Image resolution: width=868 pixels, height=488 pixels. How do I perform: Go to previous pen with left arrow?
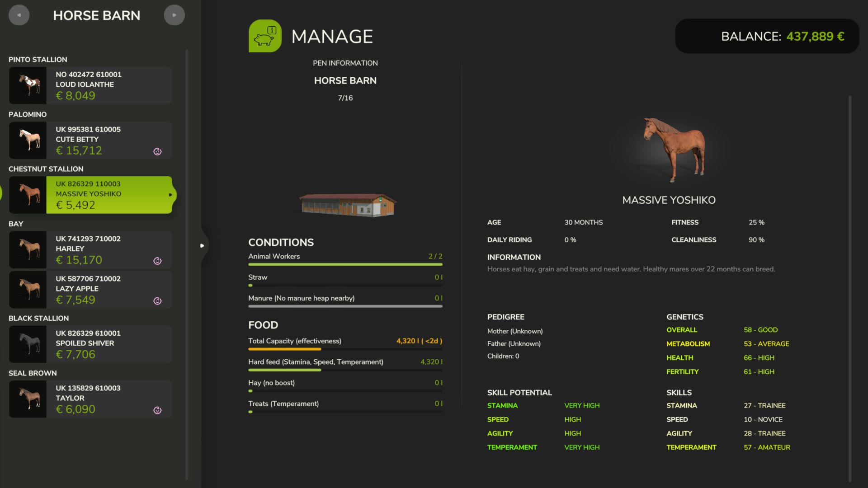coord(19,15)
